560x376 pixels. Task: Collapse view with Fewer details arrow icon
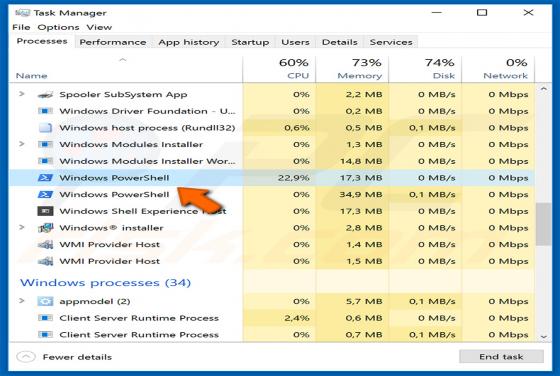coord(26,357)
